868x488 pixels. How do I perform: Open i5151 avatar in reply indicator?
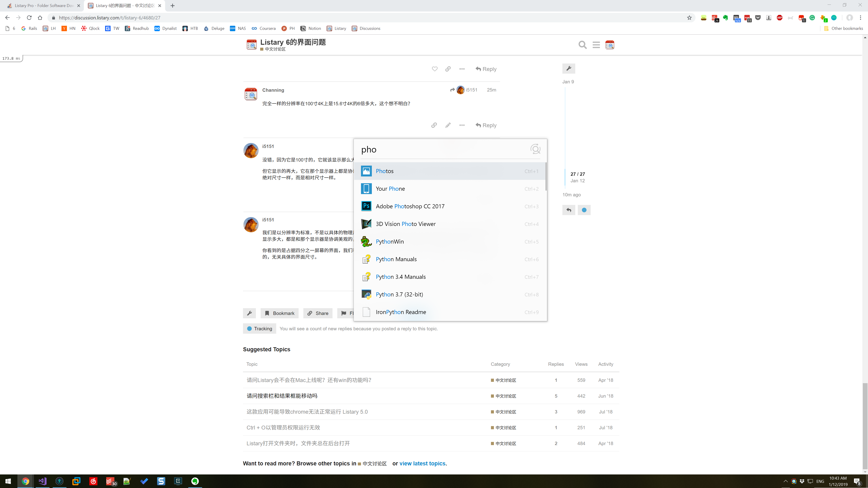[460, 90]
